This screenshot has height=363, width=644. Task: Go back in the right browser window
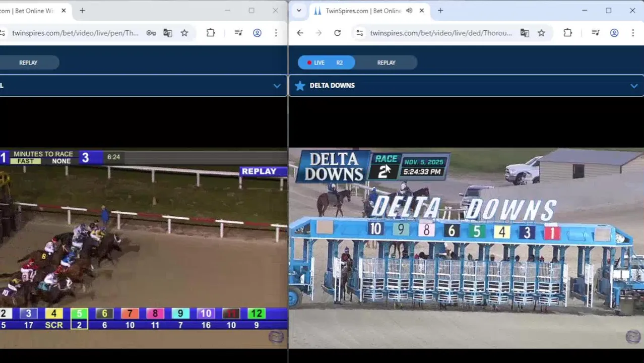pyautogui.click(x=300, y=33)
